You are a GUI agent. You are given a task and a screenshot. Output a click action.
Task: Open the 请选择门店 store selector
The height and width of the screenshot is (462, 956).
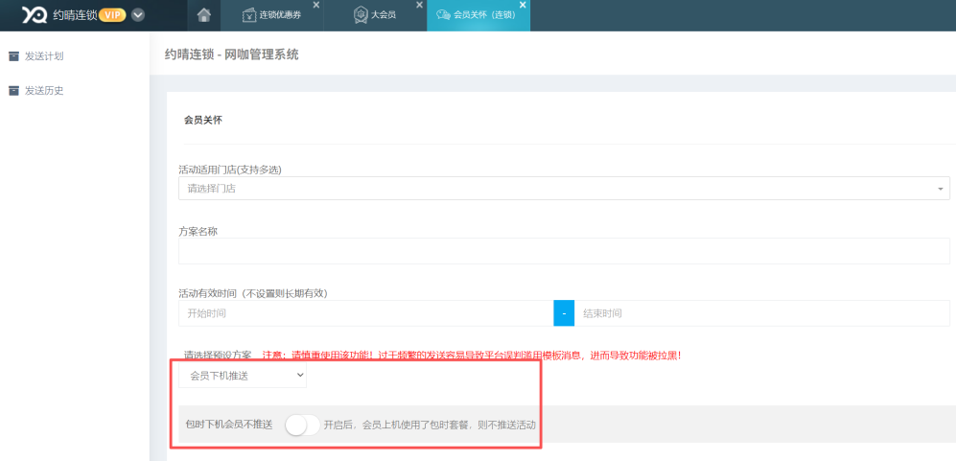[x=564, y=188]
